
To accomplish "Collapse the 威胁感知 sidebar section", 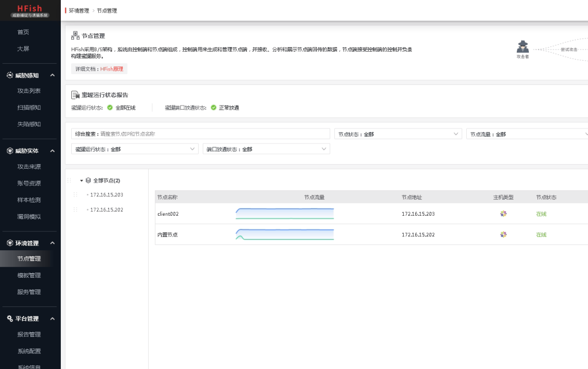I will [x=52, y=75].
